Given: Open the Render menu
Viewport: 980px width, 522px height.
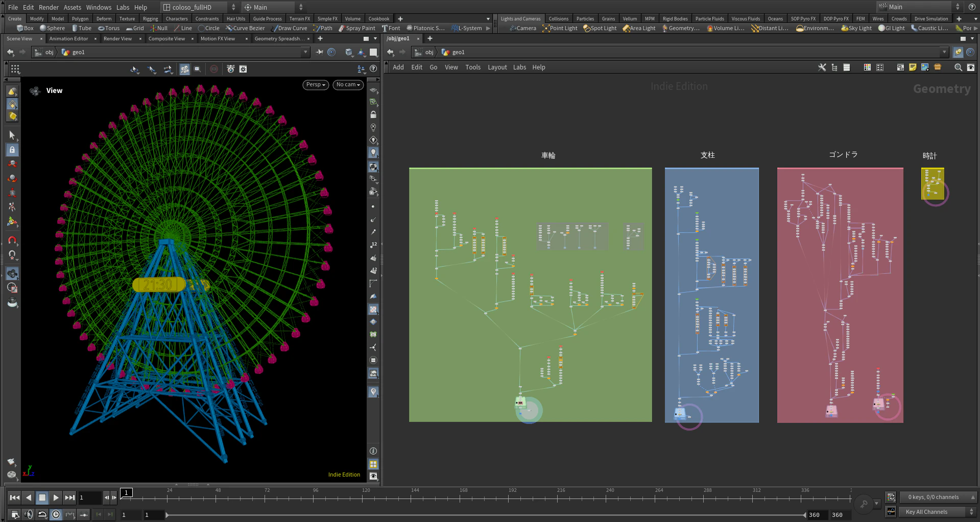Looking at the screenshot, I should click(49, 7).
